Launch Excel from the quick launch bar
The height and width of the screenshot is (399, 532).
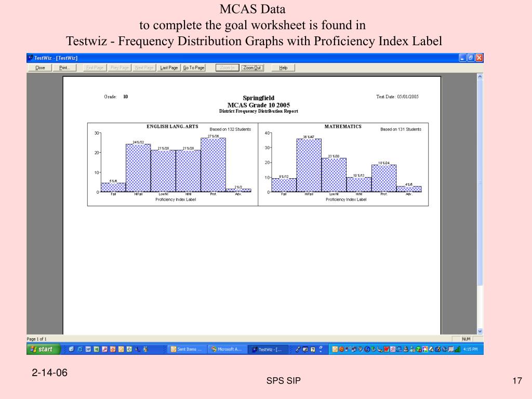96,349
